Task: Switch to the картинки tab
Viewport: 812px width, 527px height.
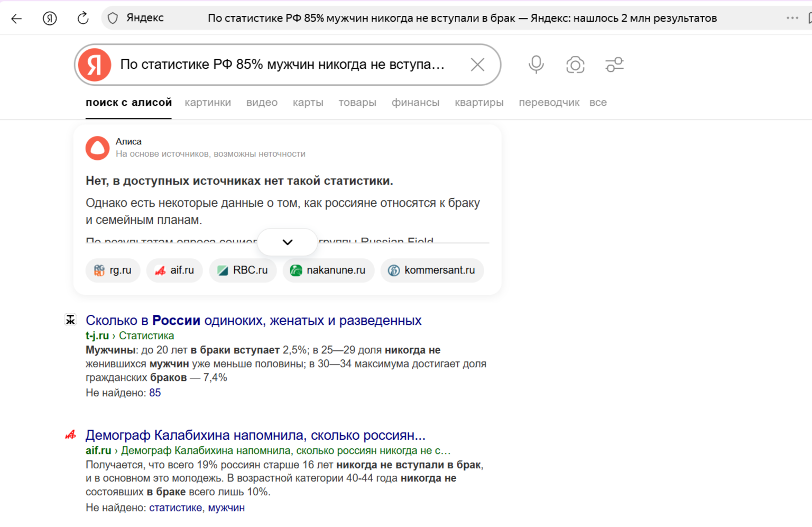Action: (208, 102)
